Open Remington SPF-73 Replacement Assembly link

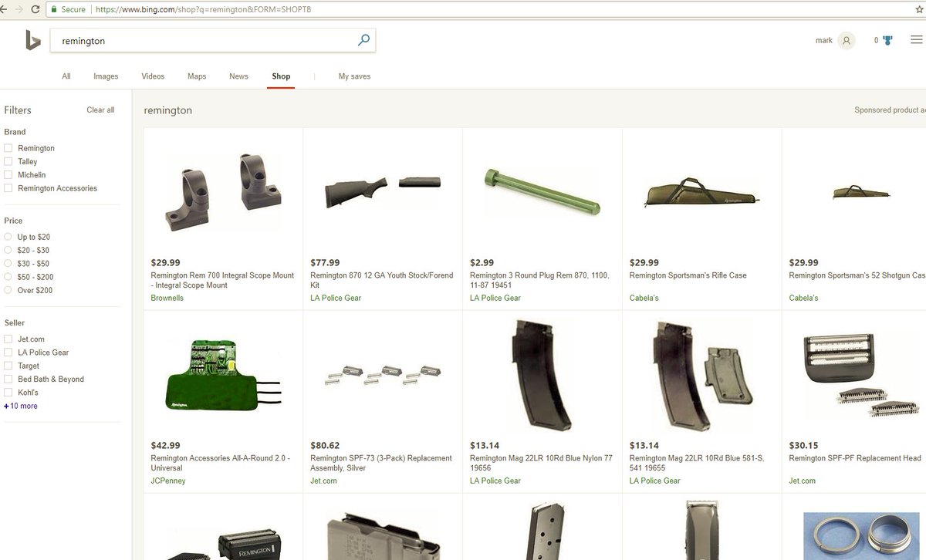tap(381, 463)
